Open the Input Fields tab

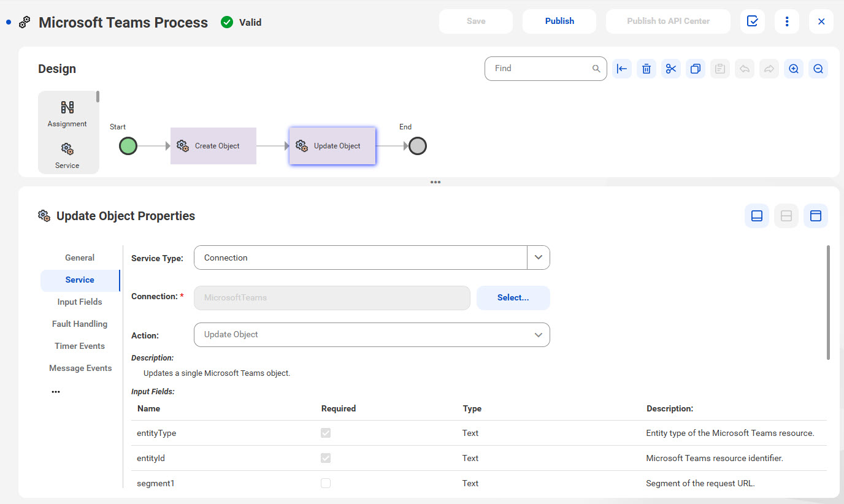80,302
